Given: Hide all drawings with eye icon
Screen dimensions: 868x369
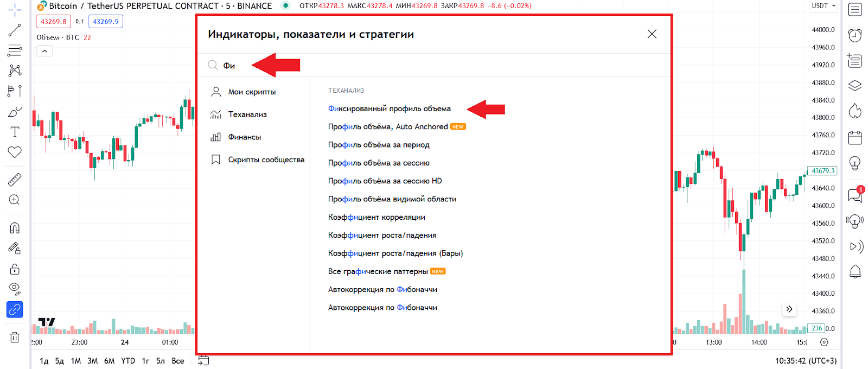Looking at the screenshot, I should coord(15,289).
